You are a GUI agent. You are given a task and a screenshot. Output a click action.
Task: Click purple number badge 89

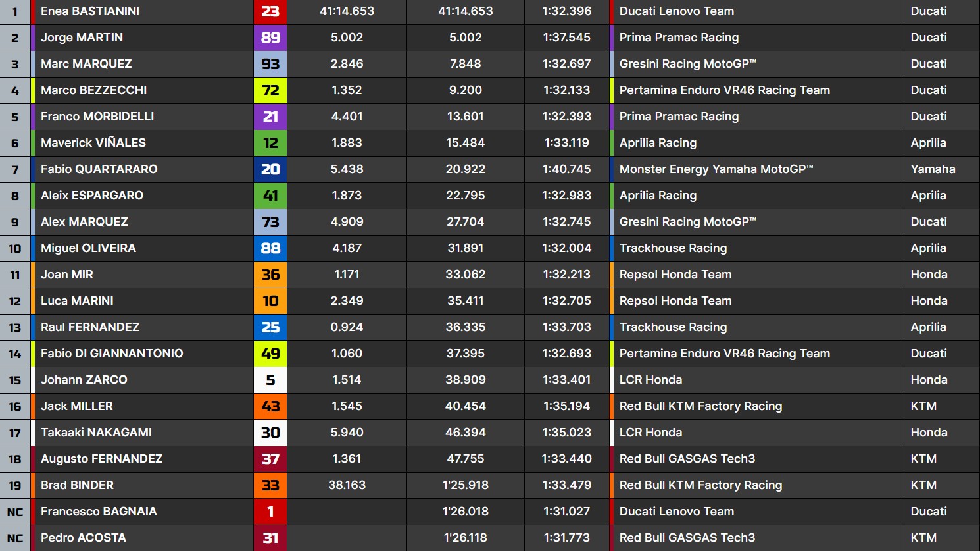point(270,38)
